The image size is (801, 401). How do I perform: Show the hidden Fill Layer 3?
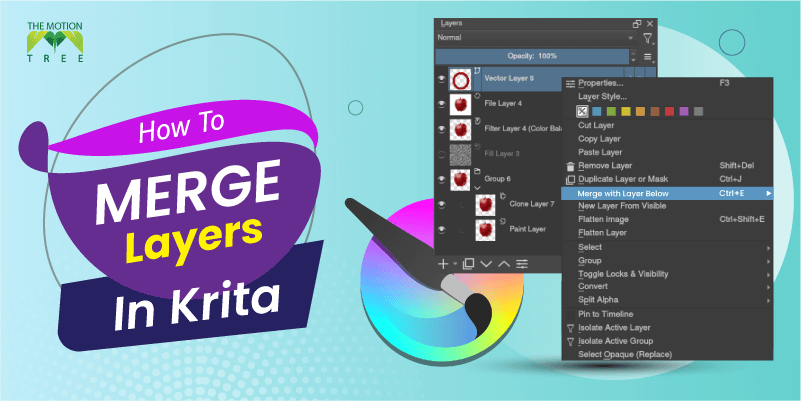[442, 154]
